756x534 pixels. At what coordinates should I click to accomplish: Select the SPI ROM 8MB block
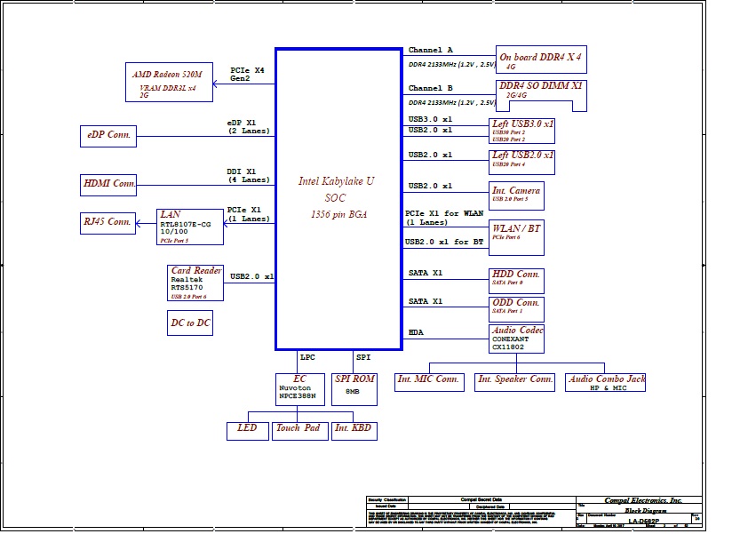[x=354, y=389]
